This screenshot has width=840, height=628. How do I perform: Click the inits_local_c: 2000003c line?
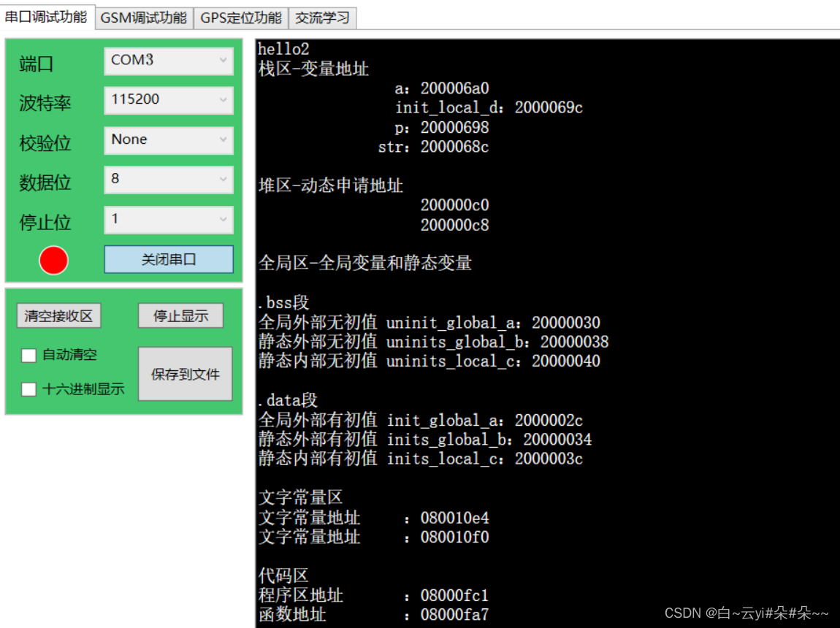click(421, 459)
